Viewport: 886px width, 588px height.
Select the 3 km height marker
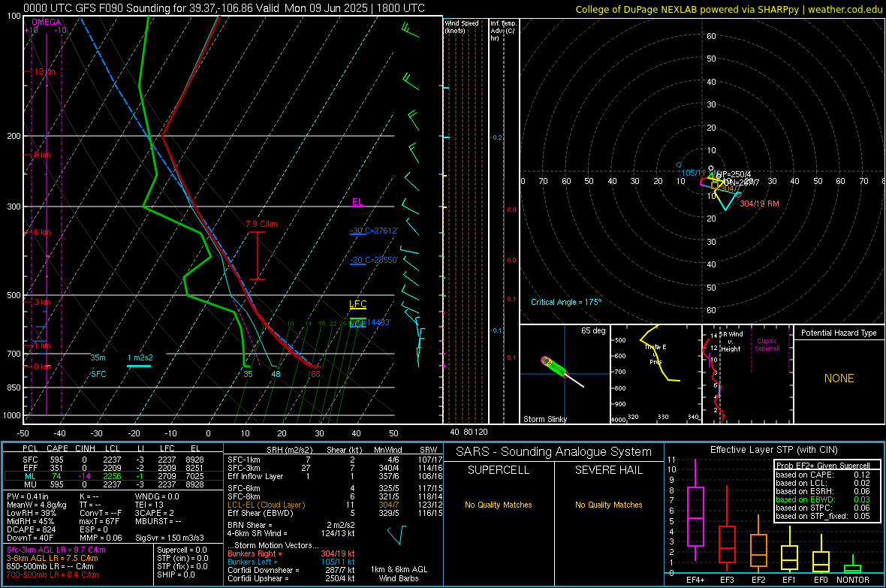click(x=42, y=302)
